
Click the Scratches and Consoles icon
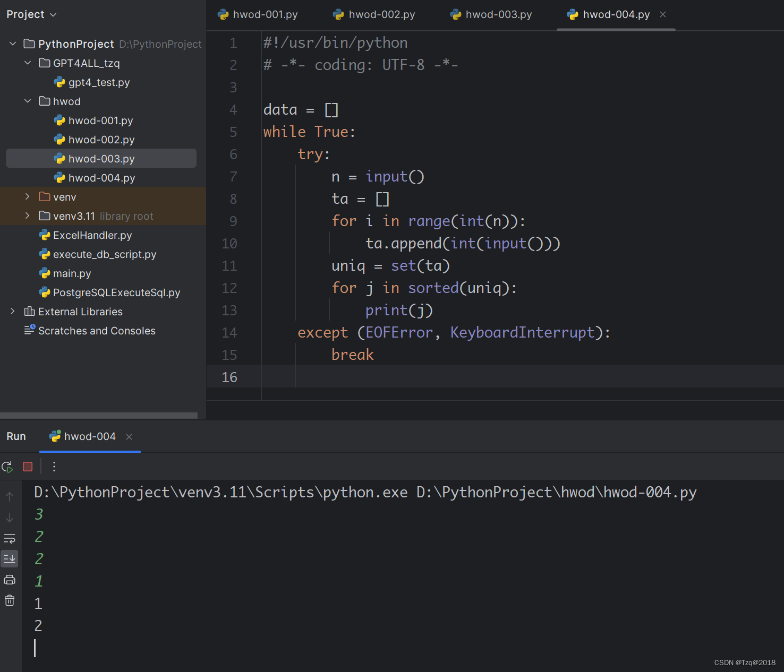point(30,330)
